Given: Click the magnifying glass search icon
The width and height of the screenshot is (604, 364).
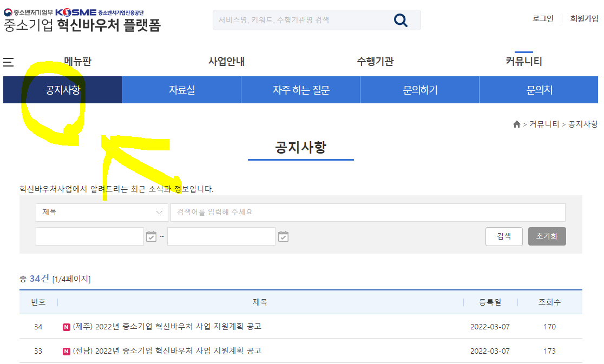Looking at the screenshot, I should pyautogui.click(x=401, y=20).
